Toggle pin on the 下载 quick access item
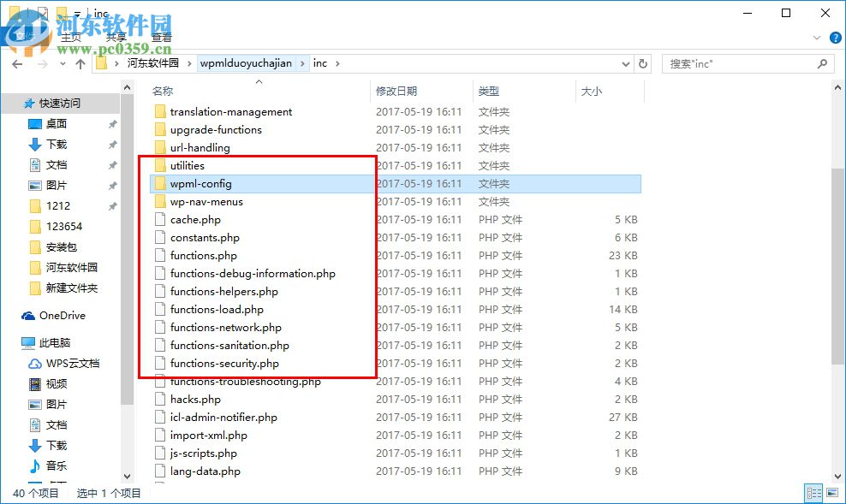Viewport: 846px width, 504px height. click(112, 145)
